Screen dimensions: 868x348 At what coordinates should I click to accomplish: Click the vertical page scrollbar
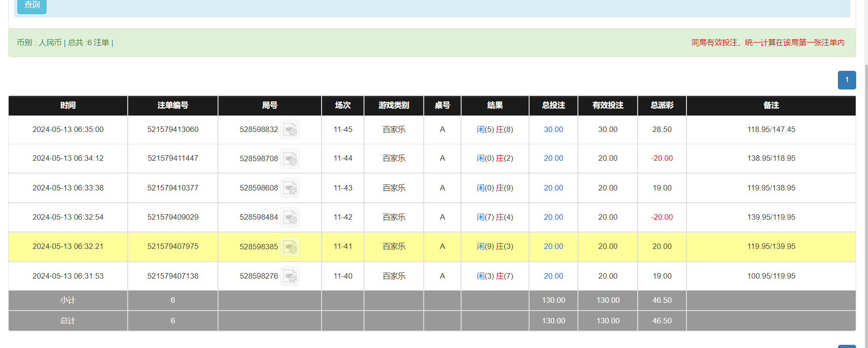[x=866, y=183]
